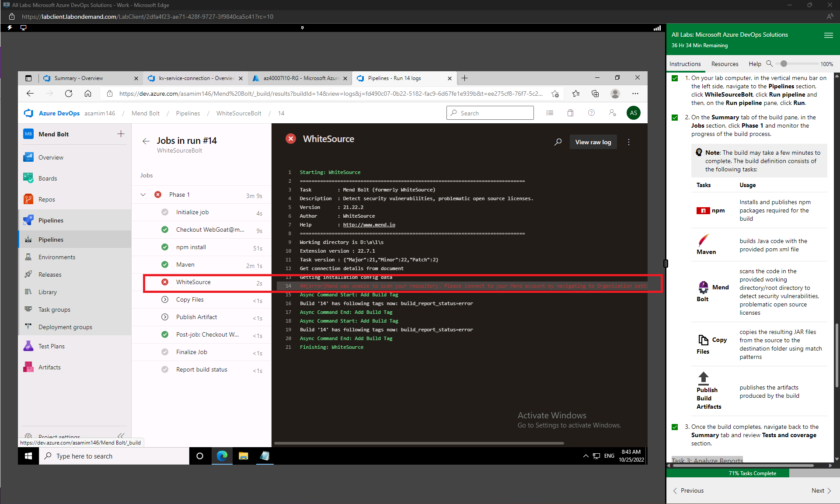Open the Artifacts section
840x504 pixels.
click(49, 367)
